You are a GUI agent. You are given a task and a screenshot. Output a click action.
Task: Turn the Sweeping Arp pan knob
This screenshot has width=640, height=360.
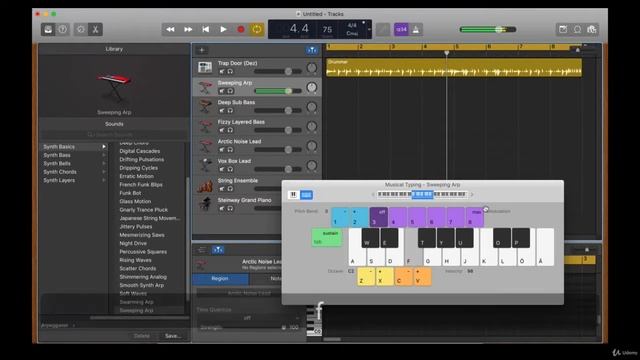[x=311, y=87]
